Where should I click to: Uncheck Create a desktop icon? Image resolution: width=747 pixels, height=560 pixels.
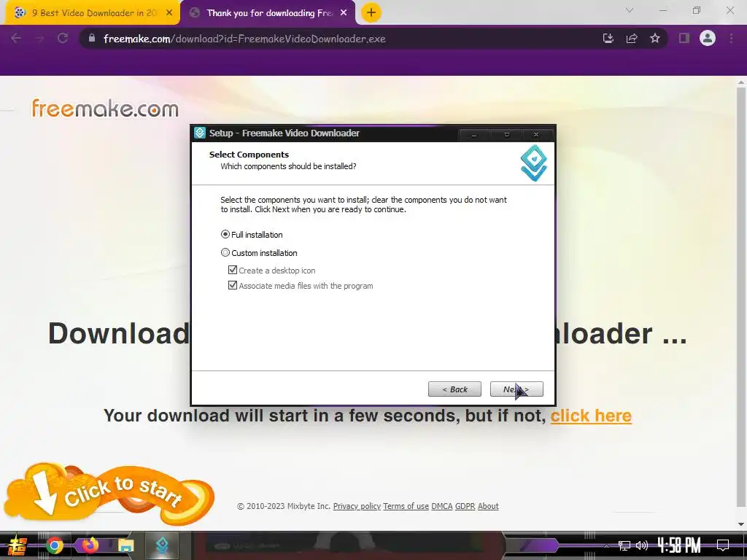(233, 270)
